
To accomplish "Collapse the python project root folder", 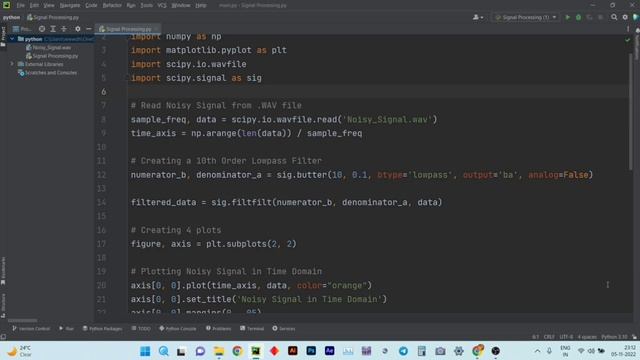I will tap(12, 39).
